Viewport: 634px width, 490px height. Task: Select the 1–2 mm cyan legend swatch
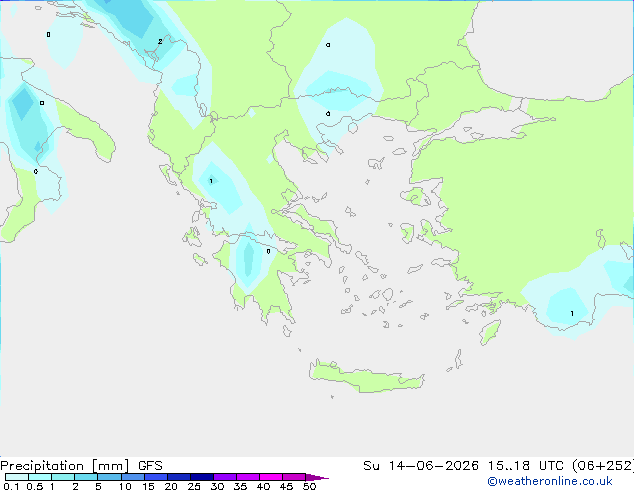click(63, 477)
